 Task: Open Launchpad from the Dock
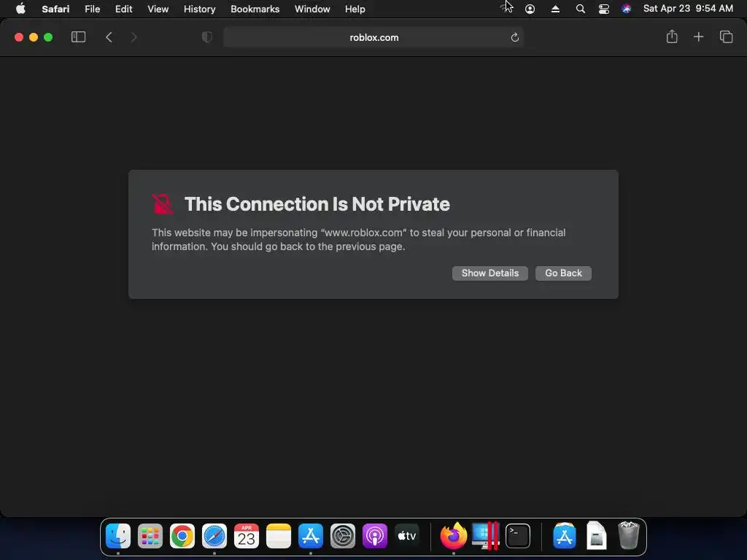(x=150, y=536)
